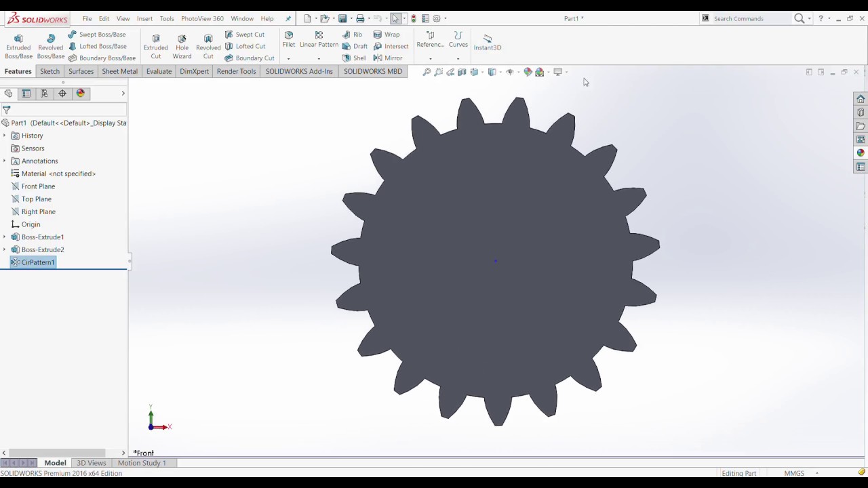
Task: Expand the manager pane tabs arrow
Action: pos(123,94)
